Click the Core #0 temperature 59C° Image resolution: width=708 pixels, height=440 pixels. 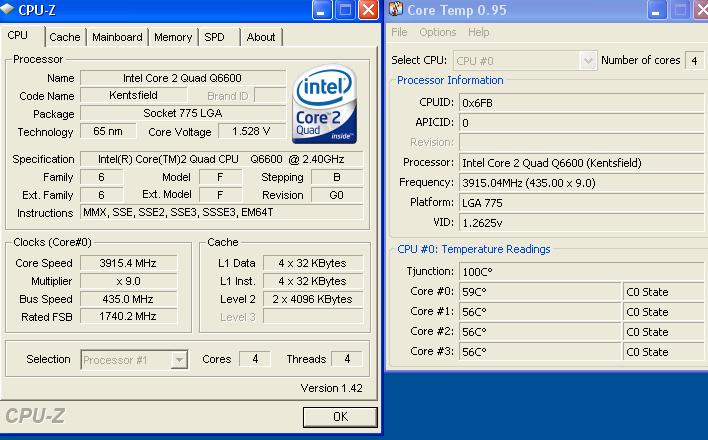point(540,292)
